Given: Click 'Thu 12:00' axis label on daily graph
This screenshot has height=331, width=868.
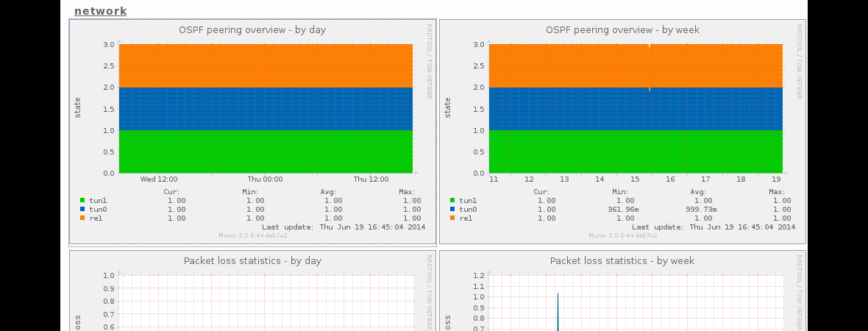Looking at the screenshot, I should (371, 179).
